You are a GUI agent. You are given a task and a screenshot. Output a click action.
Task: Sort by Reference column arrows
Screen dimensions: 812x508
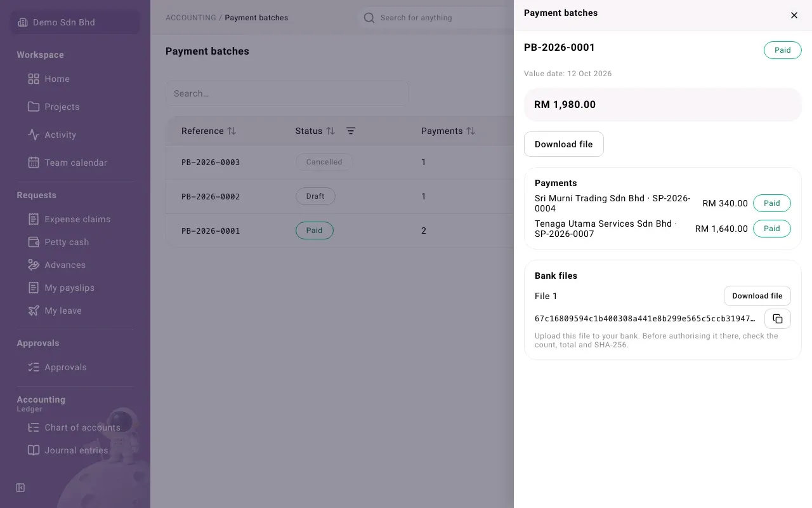(x=232, y=131)
